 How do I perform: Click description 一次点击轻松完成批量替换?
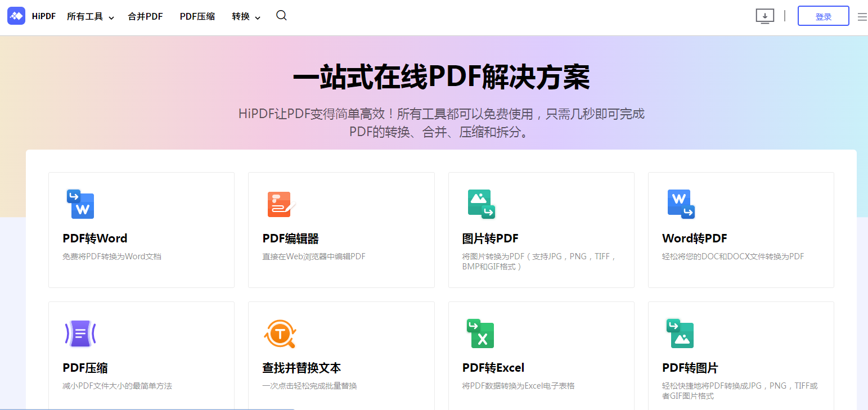pyautogui.click(x=309, y=386)
